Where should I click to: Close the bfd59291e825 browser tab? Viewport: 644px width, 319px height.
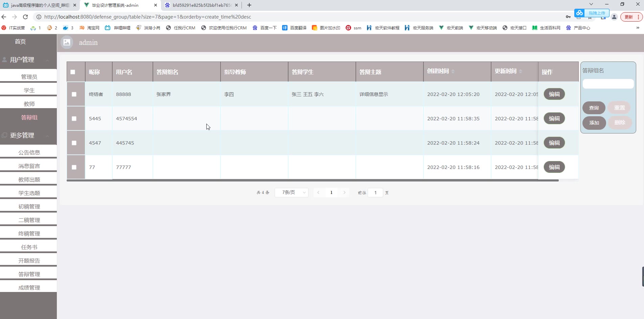point(236,5)
